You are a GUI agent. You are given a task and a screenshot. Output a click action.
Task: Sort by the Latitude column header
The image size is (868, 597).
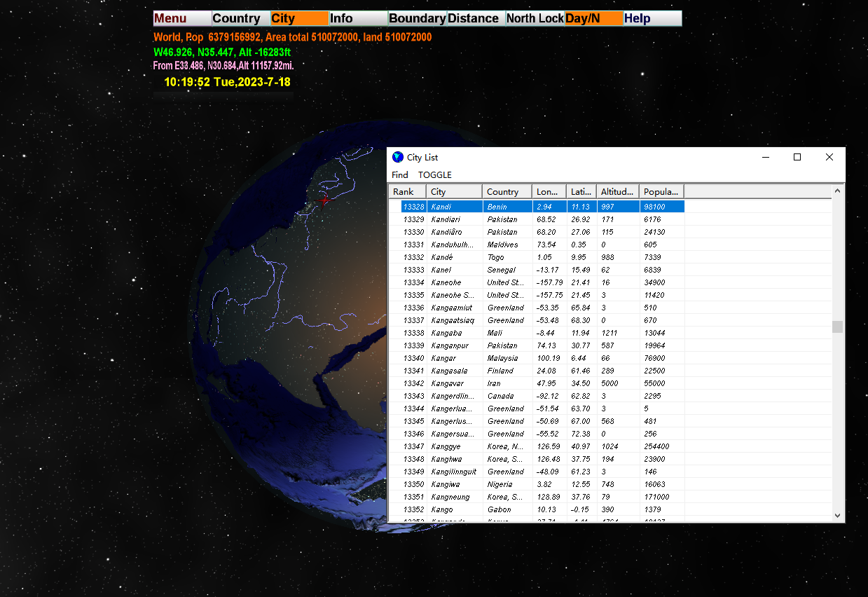point(581,191)
